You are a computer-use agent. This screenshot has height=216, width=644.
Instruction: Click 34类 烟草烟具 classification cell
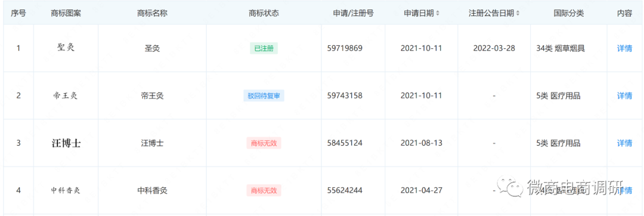pos(561,48)
